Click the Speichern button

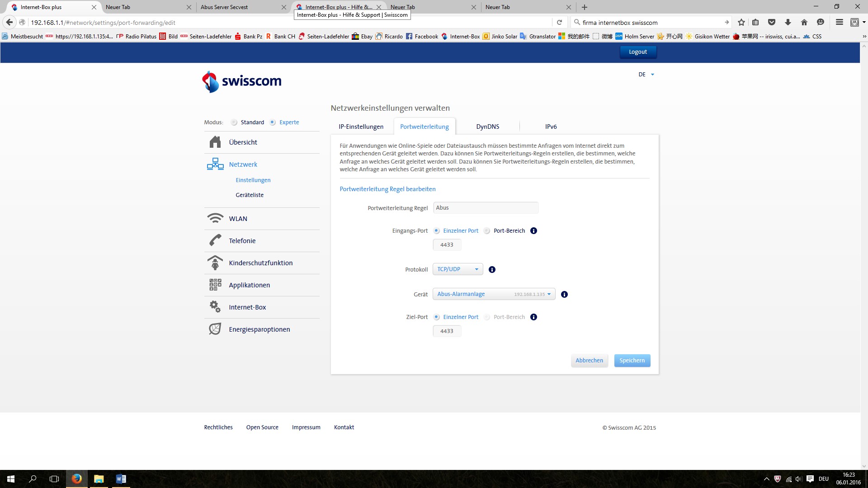(x=632, y=361)
